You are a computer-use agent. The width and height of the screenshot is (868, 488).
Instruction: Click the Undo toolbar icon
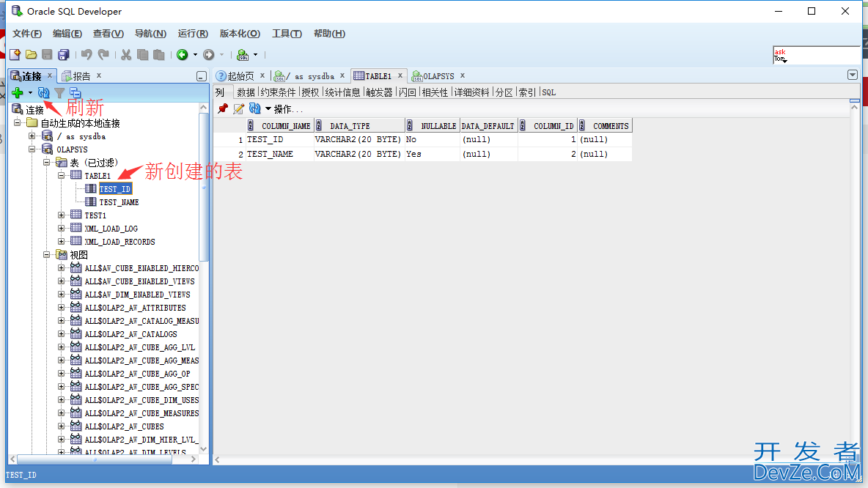click(x=87, y=54)
